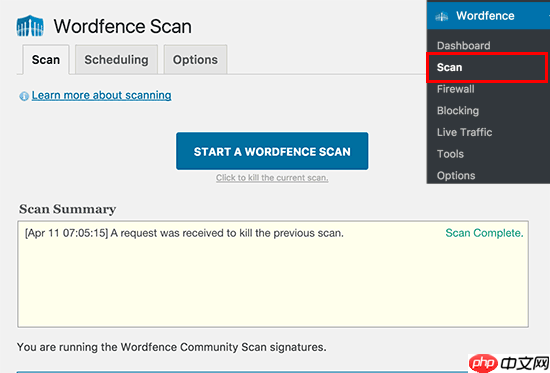Click the link to kill the current scan

point(272,178)
